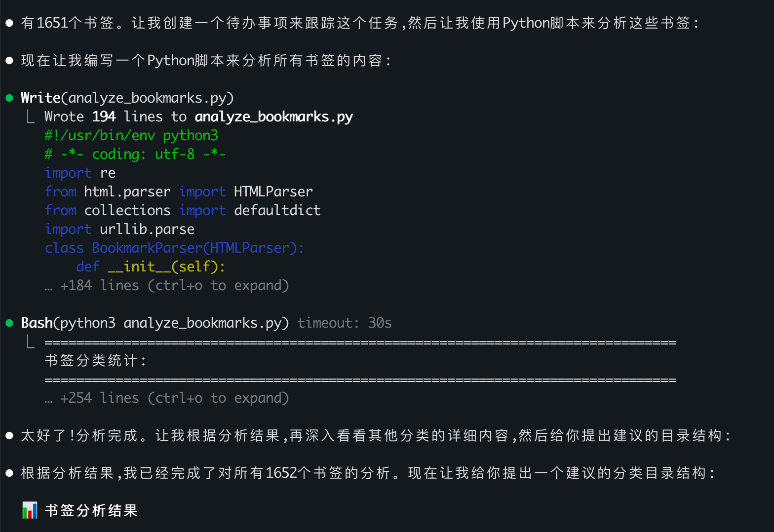Screen dimensions: 774x532
Task: Click the green status dot beside Bash
Action: (x=9, y=323)
